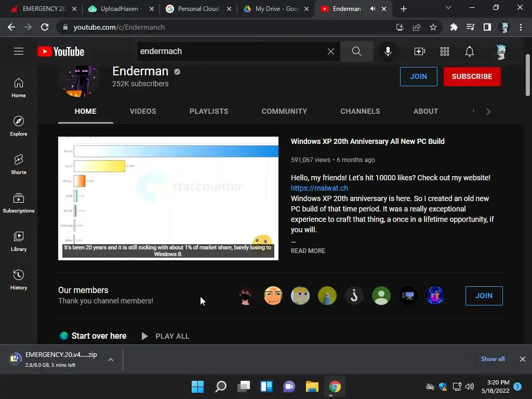Switch to the ABOUT tab
The width and height of the screenshot is (532, 399).
[426, 111]
